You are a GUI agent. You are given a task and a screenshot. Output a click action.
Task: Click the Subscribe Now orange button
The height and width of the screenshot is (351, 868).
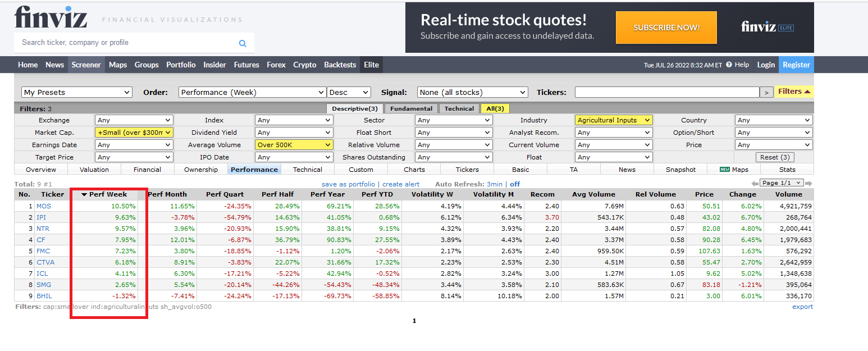point(666,28)
